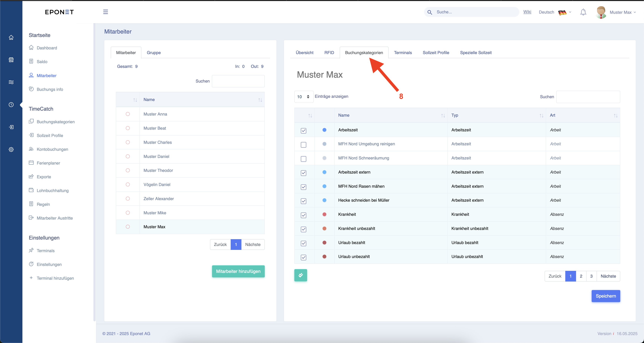
Task: Open the entries-per-page dropdown showing 10
Action: 304,96
